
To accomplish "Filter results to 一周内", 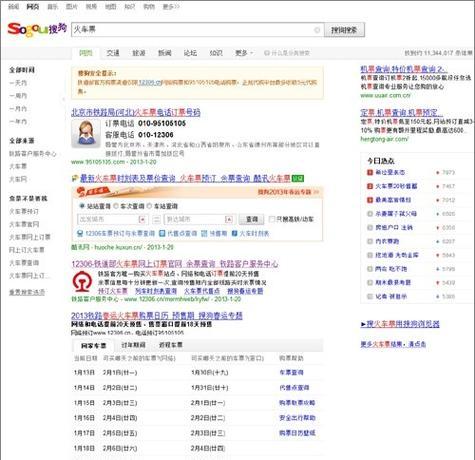I will (18, 96).
